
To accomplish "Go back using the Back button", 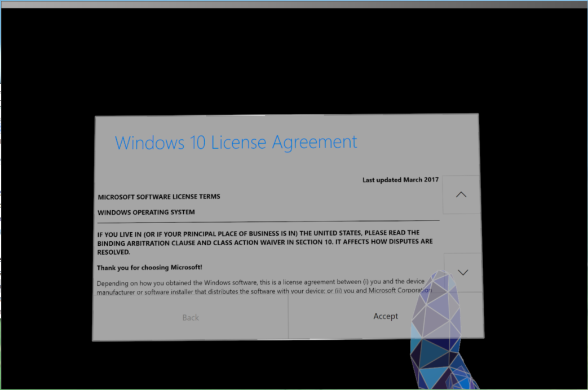I will click(x=191, y=318).
